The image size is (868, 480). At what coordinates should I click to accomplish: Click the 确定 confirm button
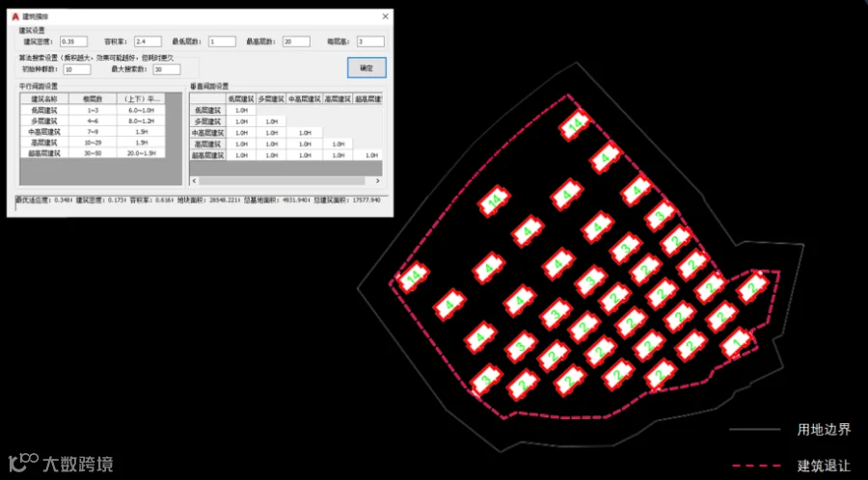pos(366,67)
